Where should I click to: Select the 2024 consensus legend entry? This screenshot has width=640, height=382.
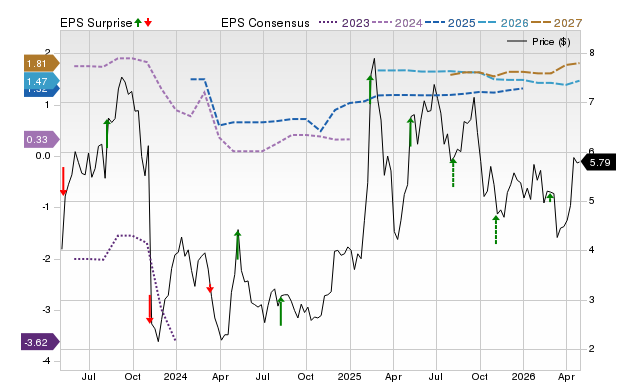click(x=397, y=23)
